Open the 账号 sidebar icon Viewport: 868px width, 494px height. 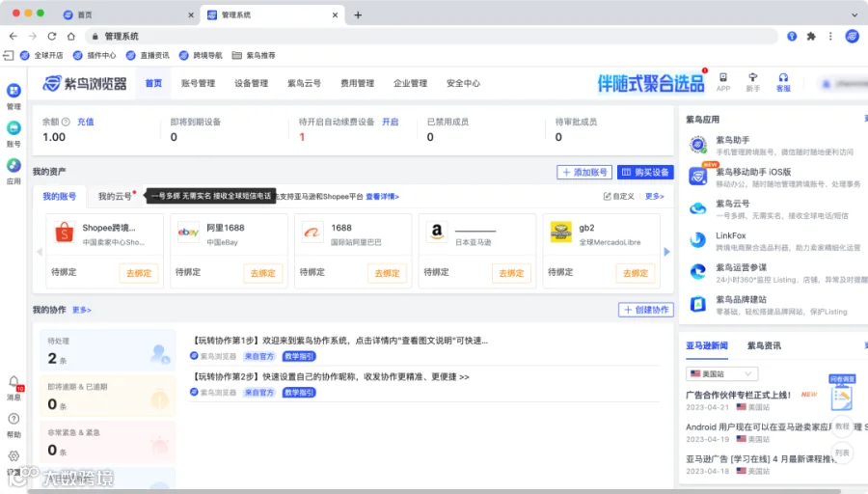coord(14,128)
